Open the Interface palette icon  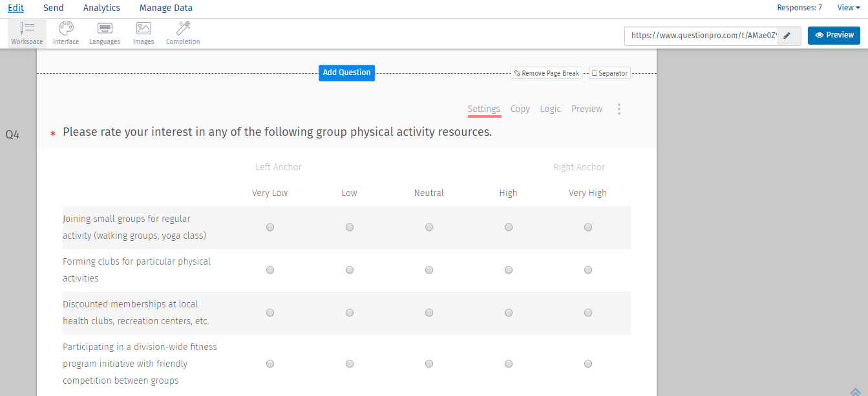click(66, 28)
